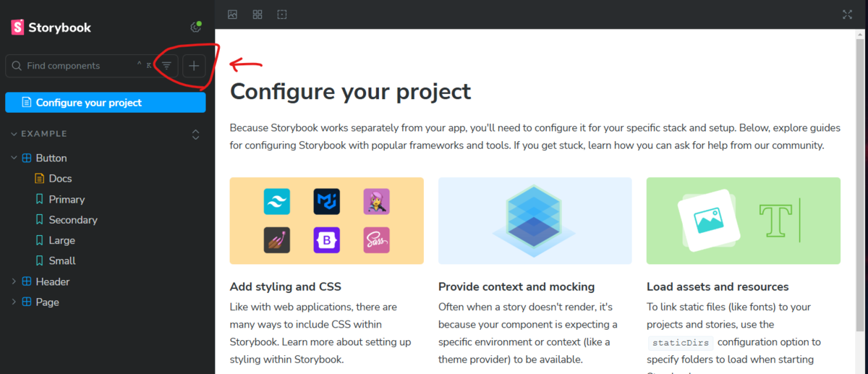Expand the Page component chevron
The height and width of the screenshot is (374, 868).
pos(14,302)
